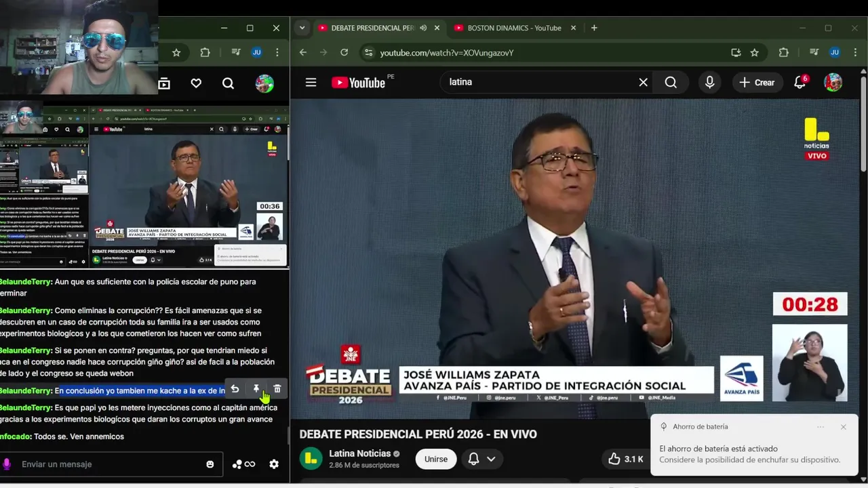Open the heart following icon

click(196, 83)
